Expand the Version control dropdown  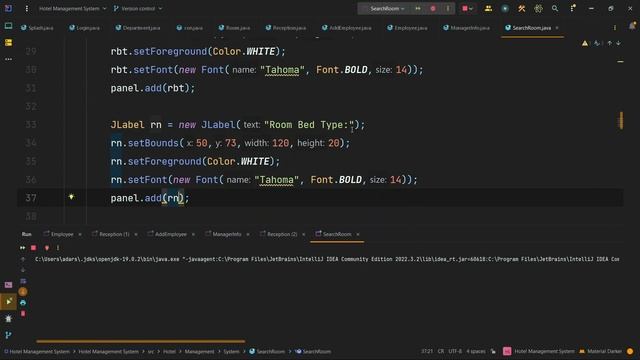[x=138, y=8]
